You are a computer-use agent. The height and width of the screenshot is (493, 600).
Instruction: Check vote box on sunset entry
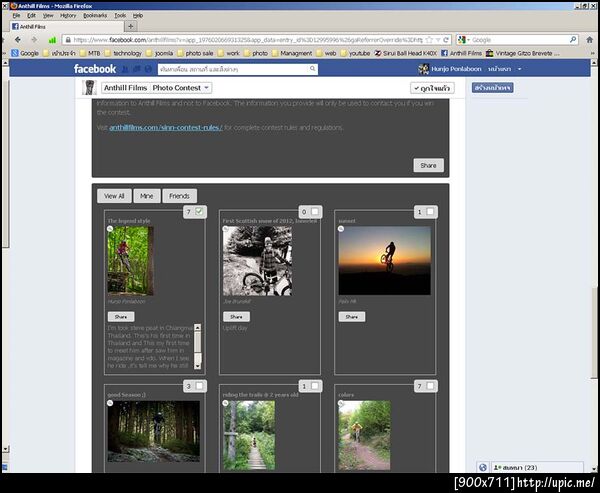pos(430,211)
